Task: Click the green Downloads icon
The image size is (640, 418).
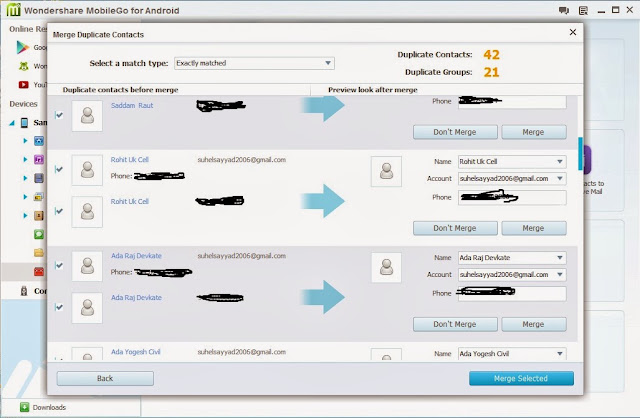Action: point(24,407)
